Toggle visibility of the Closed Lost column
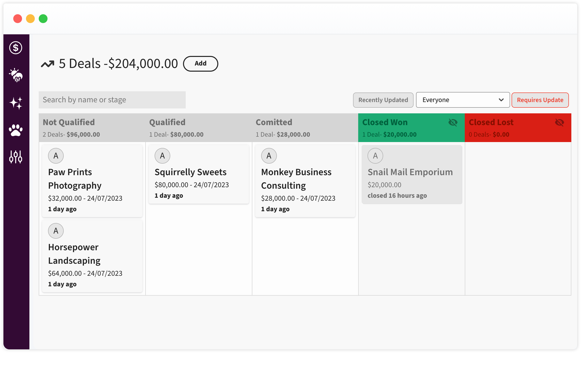 coord(559,122)
